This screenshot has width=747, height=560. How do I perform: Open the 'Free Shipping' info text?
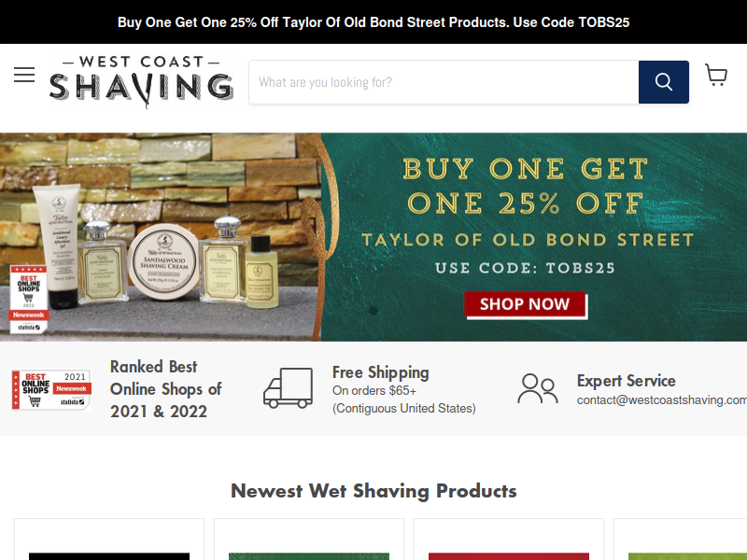(381, 372)
